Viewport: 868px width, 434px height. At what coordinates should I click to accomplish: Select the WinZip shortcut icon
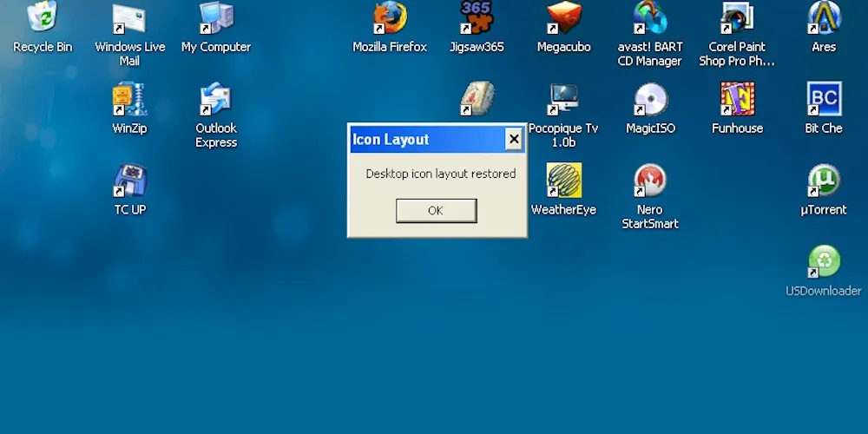tap(129, 101)
